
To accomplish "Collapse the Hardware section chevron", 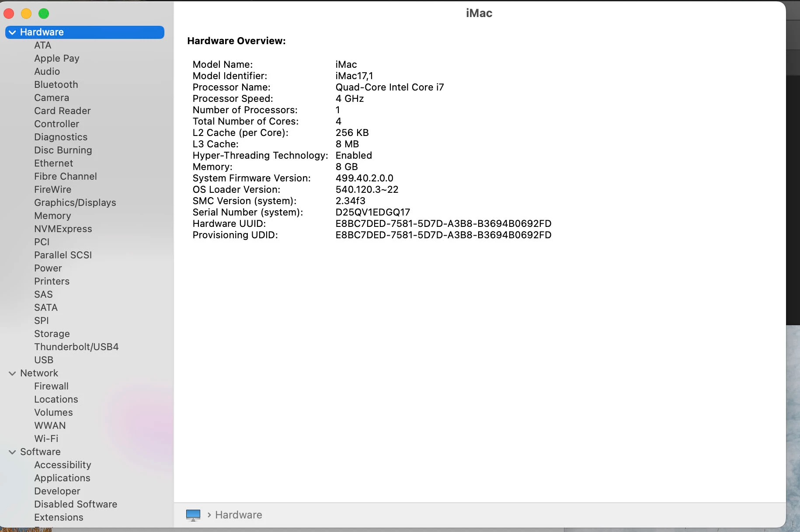I will coord(12,32).
